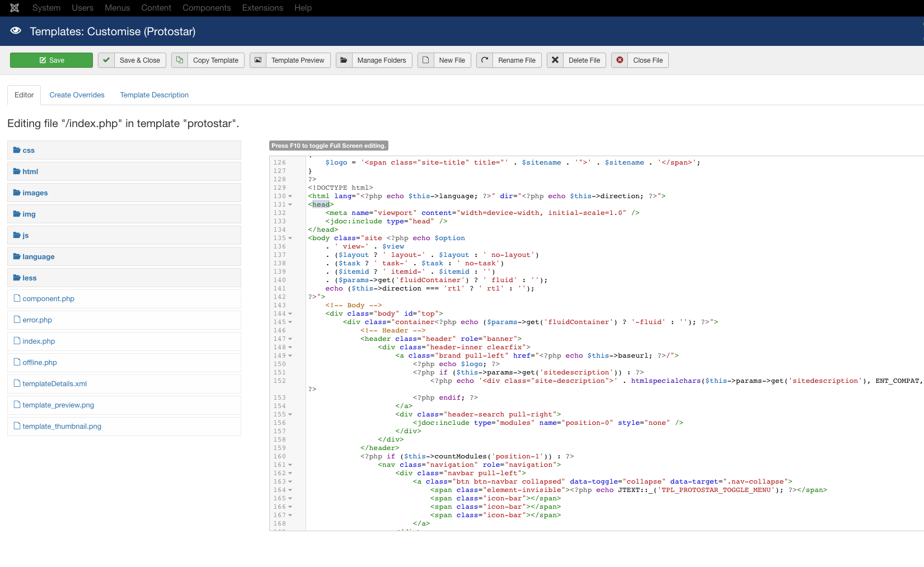Collapse code fold at line 163
Screen dimensions: 924x567
[290, 482]
